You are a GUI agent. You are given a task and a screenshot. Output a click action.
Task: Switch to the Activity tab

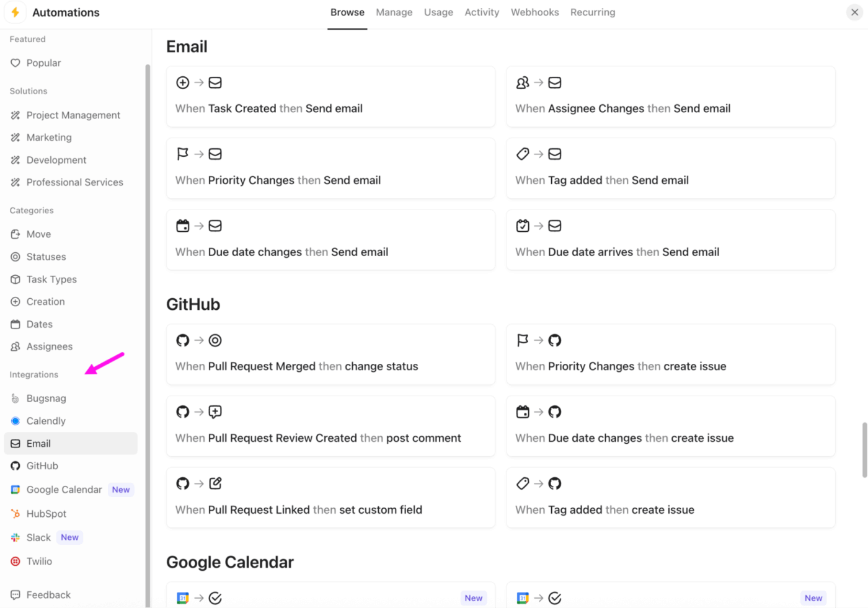coord(482,12)
